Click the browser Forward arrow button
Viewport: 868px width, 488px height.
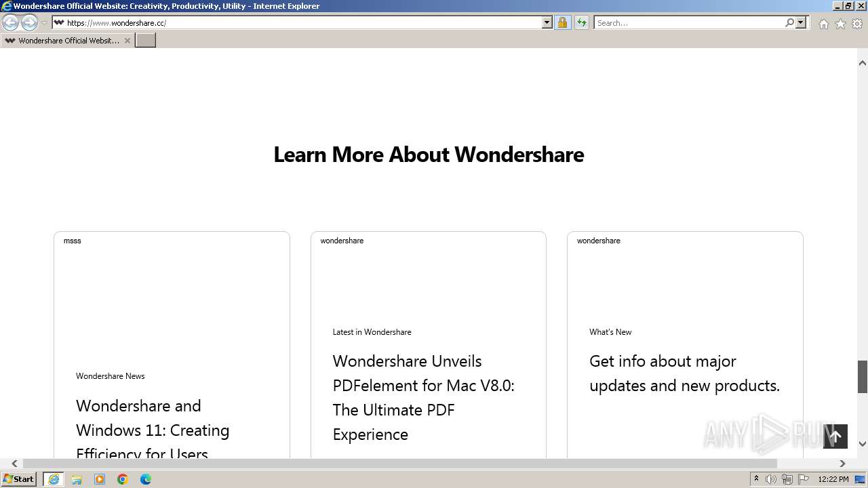tap(29, 23)
